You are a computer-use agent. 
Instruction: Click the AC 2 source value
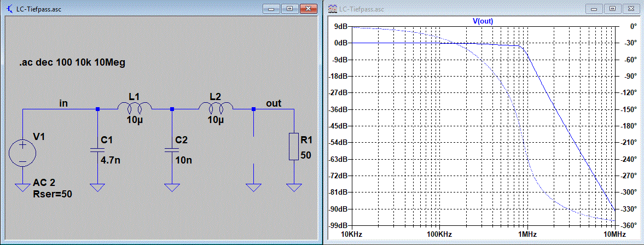(44, 182)
